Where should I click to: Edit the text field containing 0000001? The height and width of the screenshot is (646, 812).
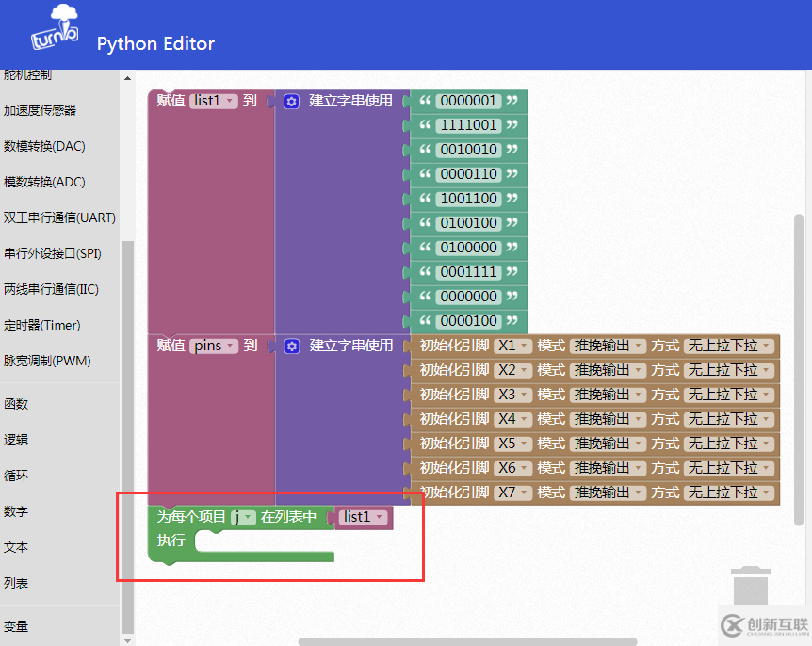pos(469,101)
